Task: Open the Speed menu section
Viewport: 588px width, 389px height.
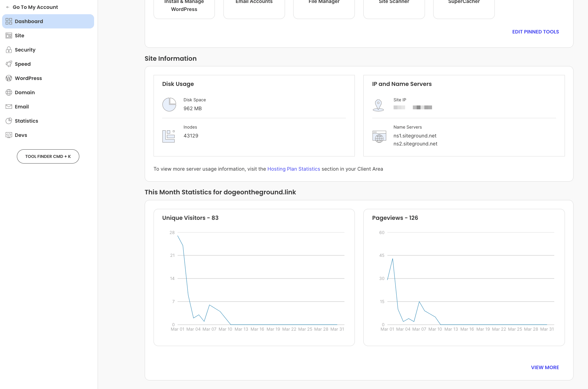Action: (48, 64)
